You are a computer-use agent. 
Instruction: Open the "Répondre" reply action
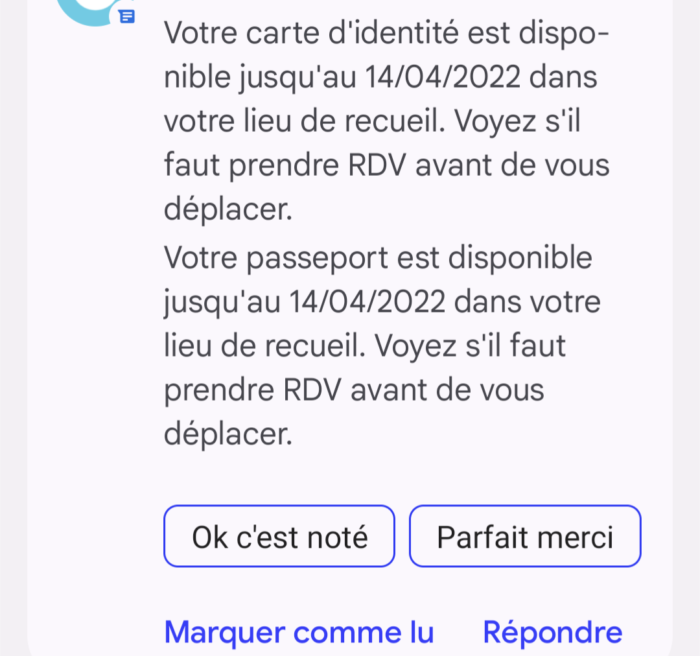[553, 632]
